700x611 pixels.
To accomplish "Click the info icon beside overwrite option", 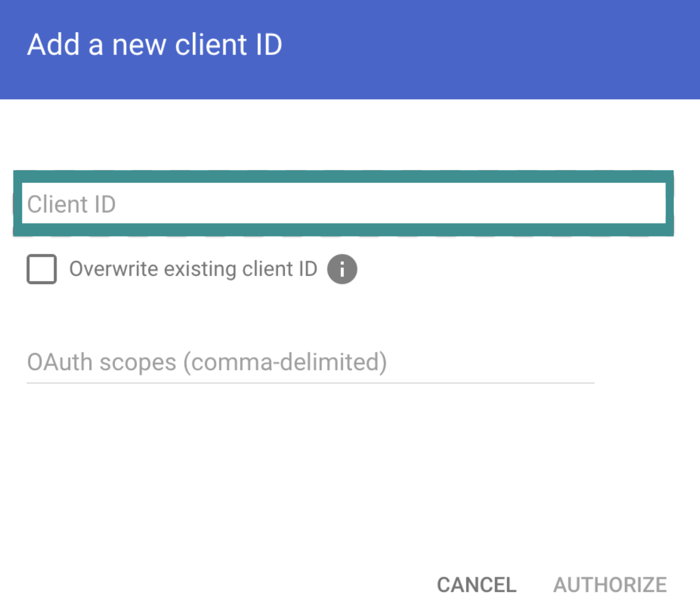I will point(342,269).
